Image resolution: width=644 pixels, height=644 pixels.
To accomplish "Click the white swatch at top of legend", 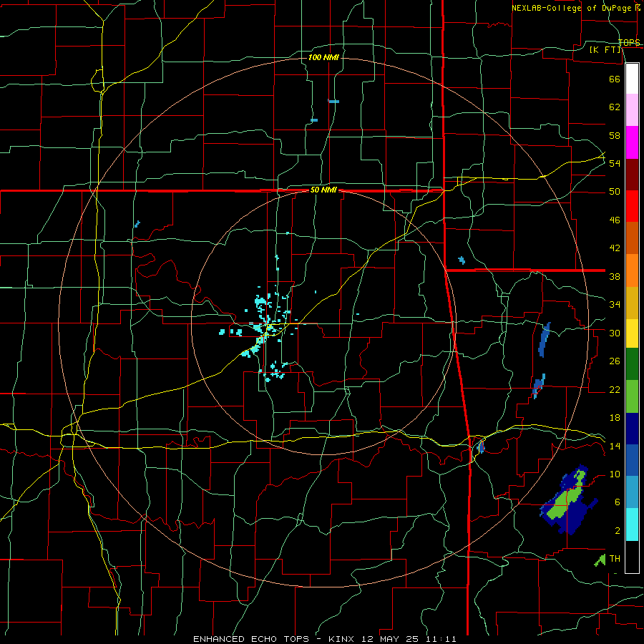I will click(x=632, y=79).
